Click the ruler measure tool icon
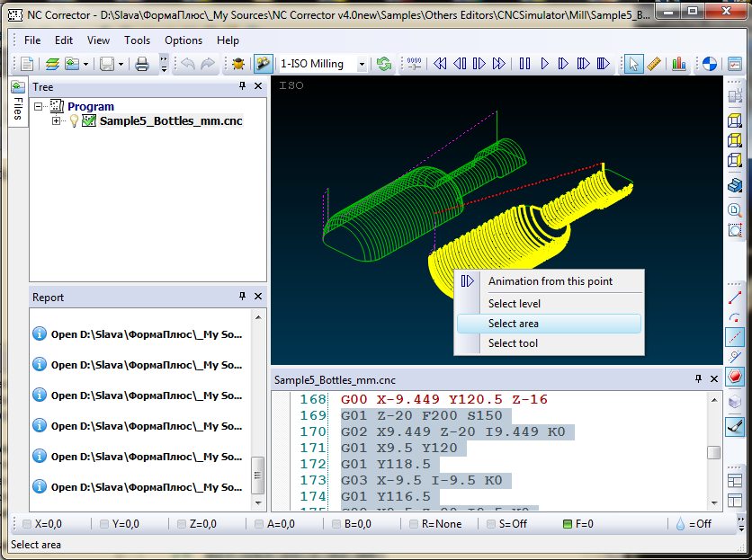Image resolution: width=752 pixels, height=560 pixels. click(x=655, y=64)
